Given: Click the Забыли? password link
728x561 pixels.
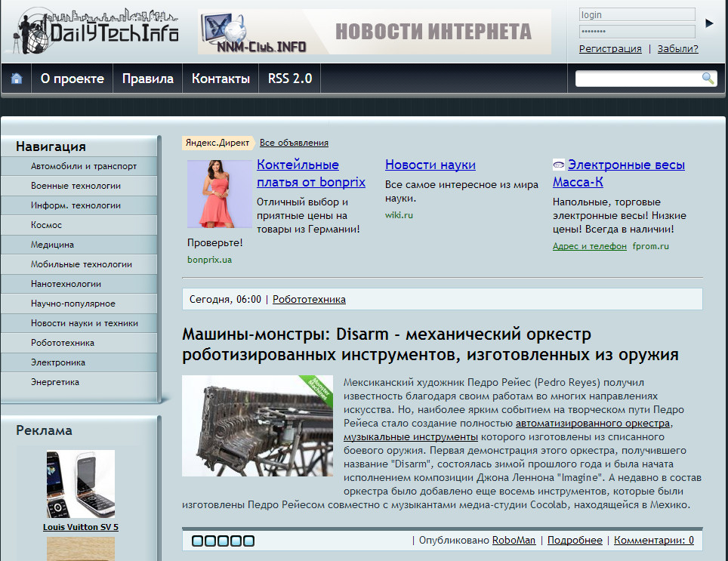Looking at the screenshot, I should 677,49.
